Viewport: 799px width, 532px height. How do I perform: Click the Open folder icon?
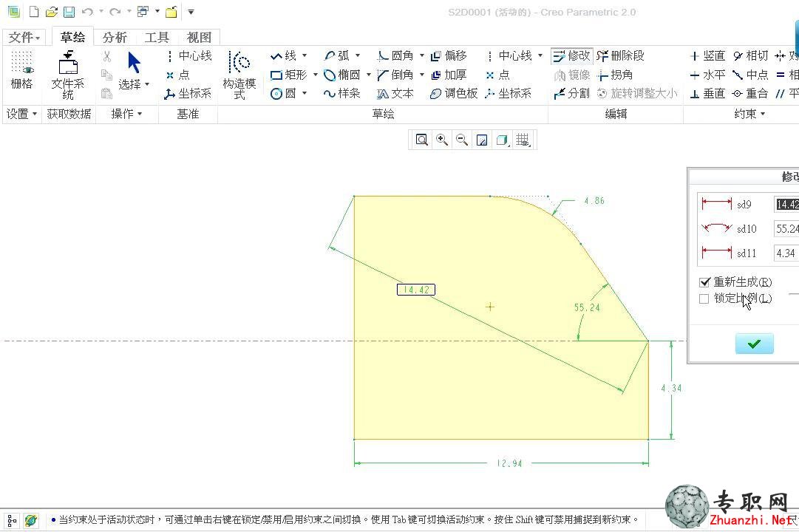(52, 12)
